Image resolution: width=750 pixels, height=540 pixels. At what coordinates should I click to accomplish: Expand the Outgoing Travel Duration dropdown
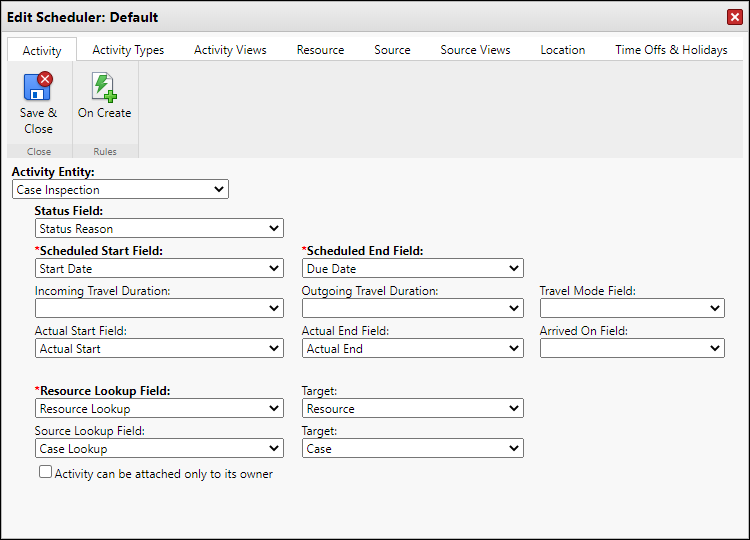(413, 308)
